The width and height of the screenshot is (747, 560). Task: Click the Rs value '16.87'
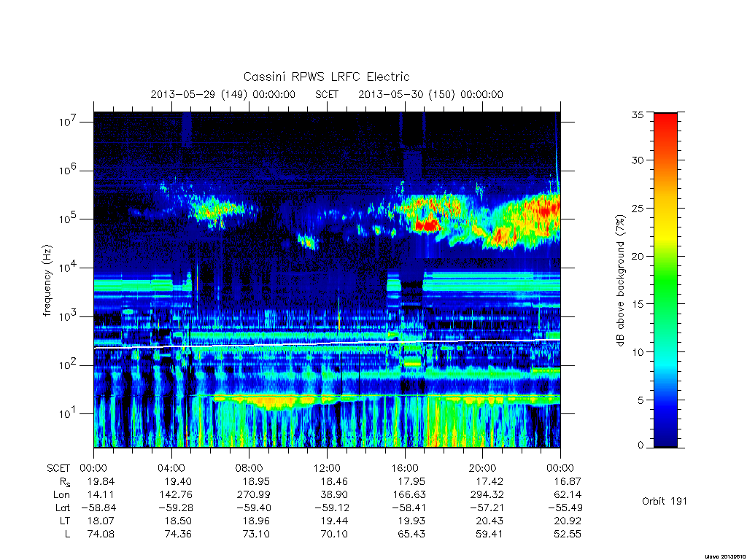click(568, 481)
